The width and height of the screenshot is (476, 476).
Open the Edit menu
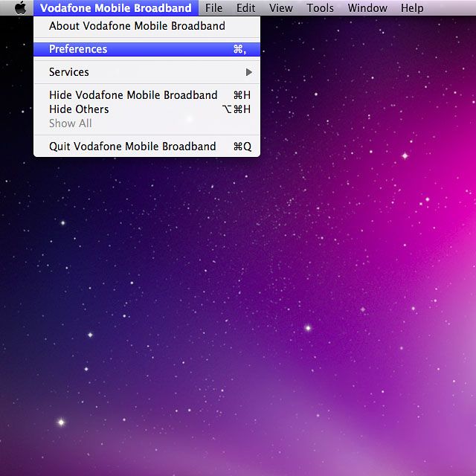coord(245,8)
